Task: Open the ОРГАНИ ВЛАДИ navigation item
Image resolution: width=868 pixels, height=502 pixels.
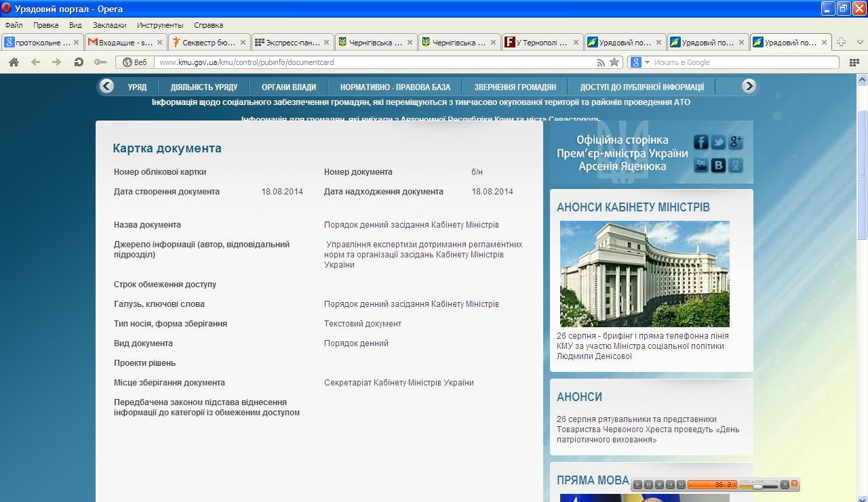Action: point(289,87)
